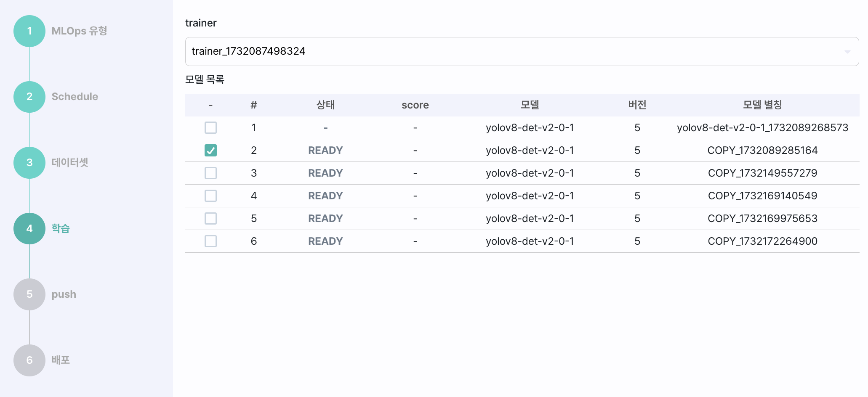
Task: Check the checkbox for COPY_1732169140549
Action: [210, 196]
